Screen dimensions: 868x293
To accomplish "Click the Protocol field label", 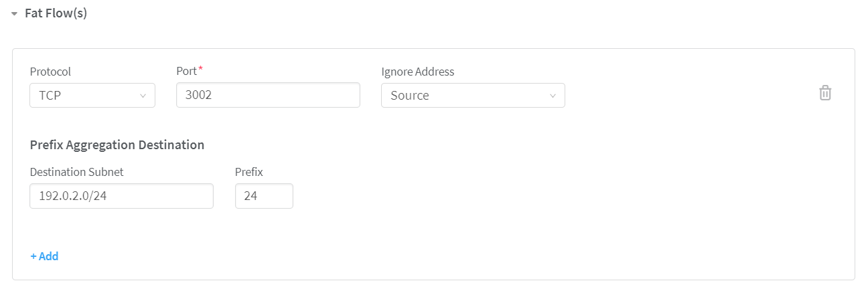I will (x=50, y=72).
